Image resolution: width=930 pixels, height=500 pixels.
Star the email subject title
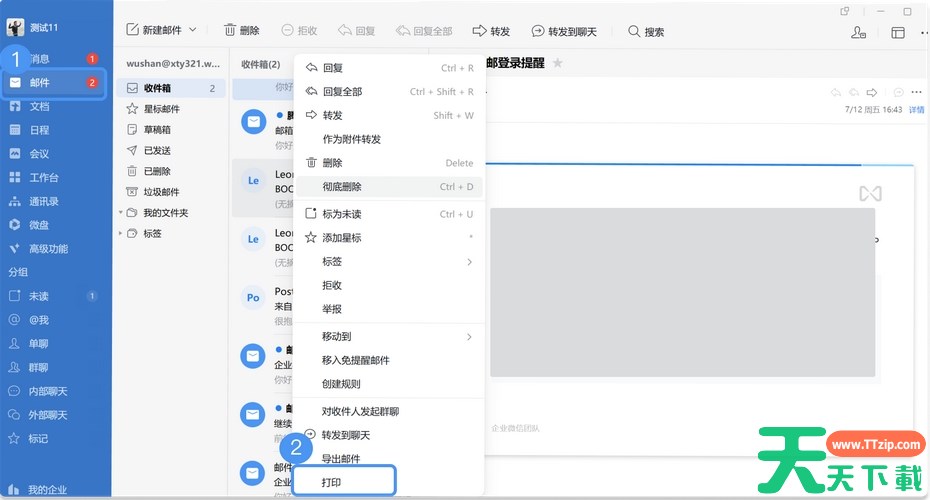(558, 63)
